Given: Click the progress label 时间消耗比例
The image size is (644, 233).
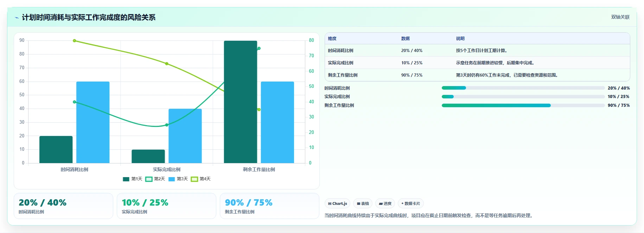Looking at the screenshot, I should pyautogui.click(x=337, y=88).
